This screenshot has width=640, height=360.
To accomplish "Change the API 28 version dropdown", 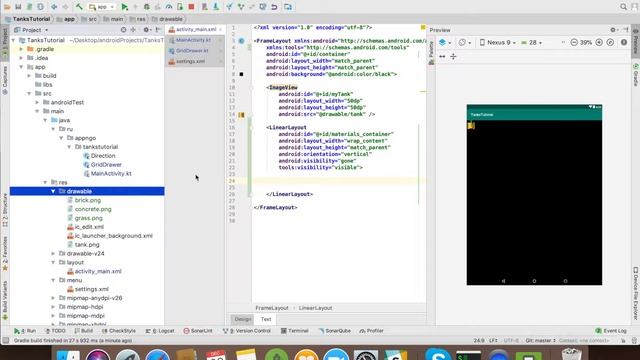I will click(532, 42).
